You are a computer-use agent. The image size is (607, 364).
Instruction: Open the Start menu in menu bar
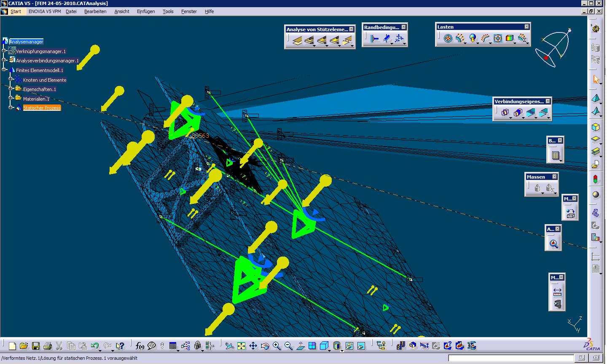coord(16,11)
